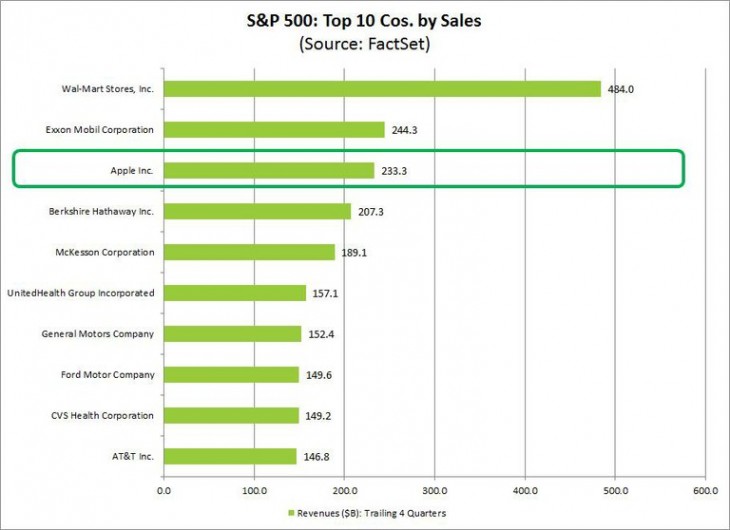Select the Apple Inc. green bar
This screenshot has height=530, width=730.
269,171
